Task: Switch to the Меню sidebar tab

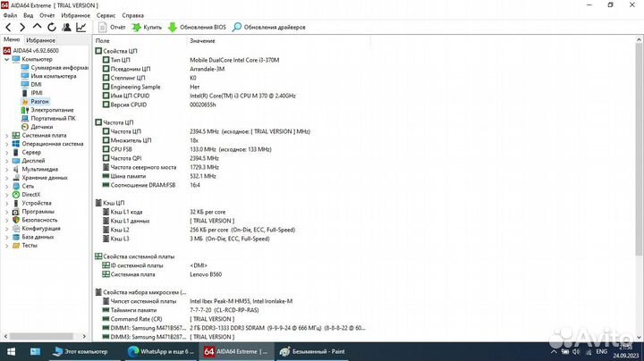Action: pyautogui.click(x=12, y=39)
